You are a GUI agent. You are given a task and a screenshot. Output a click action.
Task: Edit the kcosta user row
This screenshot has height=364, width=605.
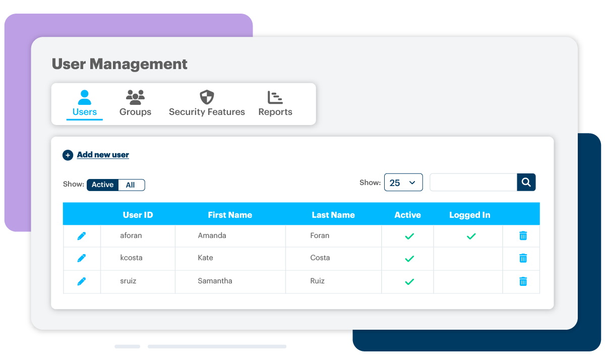click(82, 258)
